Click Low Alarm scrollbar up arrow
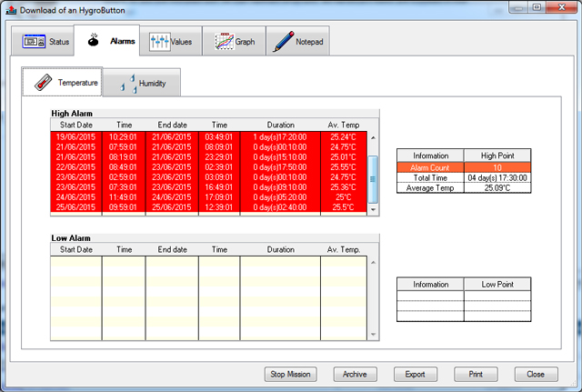The image size is (582, 392). [x=373, y=263]
